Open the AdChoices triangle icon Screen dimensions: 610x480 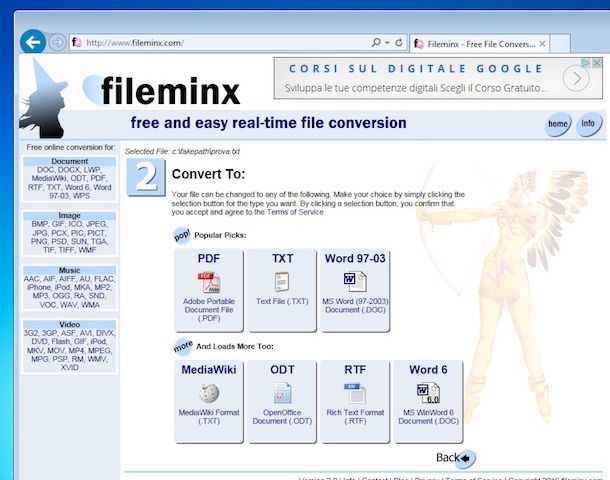click(586, 63)
